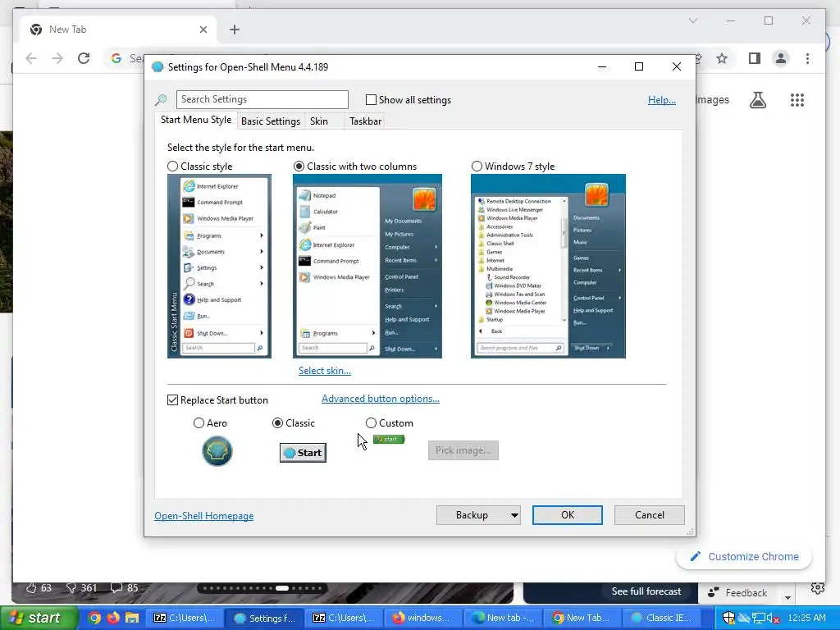This screenshot has height=630, width=840.
Task: Click the Chrome back arrow
Action: point(31,58)
